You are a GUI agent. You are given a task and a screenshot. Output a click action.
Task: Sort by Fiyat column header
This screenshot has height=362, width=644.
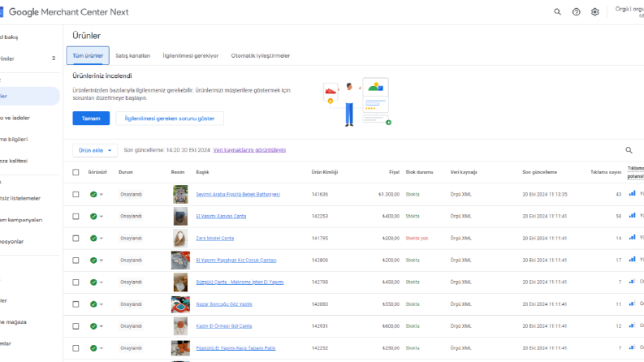pyautogui.click(x=394, y=172)
